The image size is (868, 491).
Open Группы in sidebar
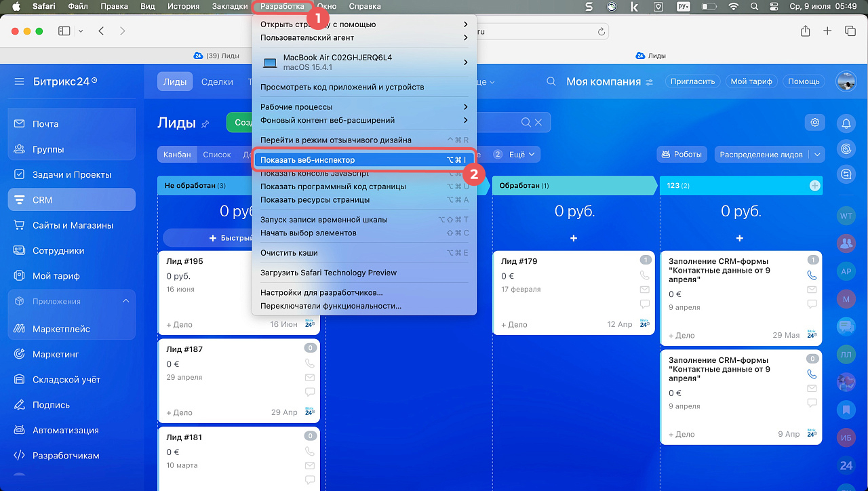(x=72, y=149)
